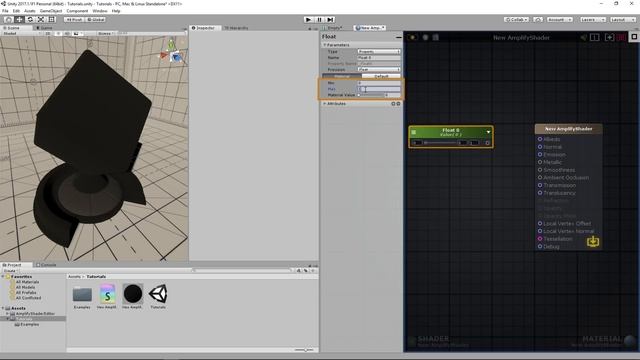Switch to the Game tab
Screen dimensions: 640x360
point(44,28)
